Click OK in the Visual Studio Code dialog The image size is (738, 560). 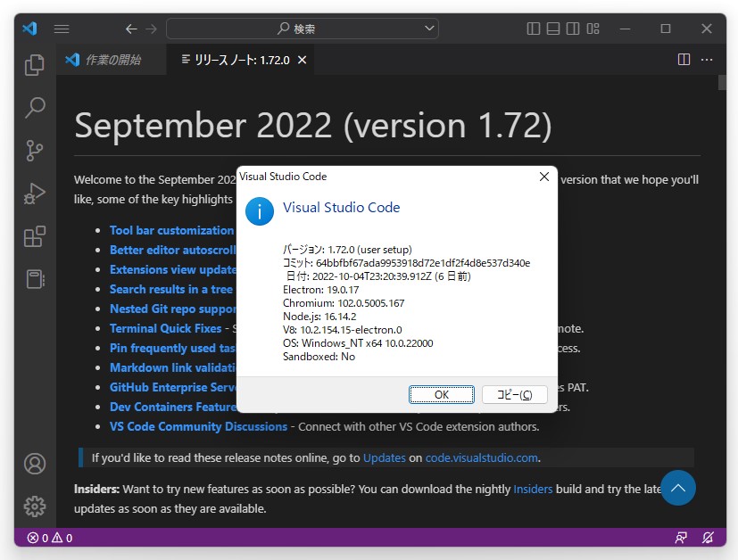[x=442, y=394]
